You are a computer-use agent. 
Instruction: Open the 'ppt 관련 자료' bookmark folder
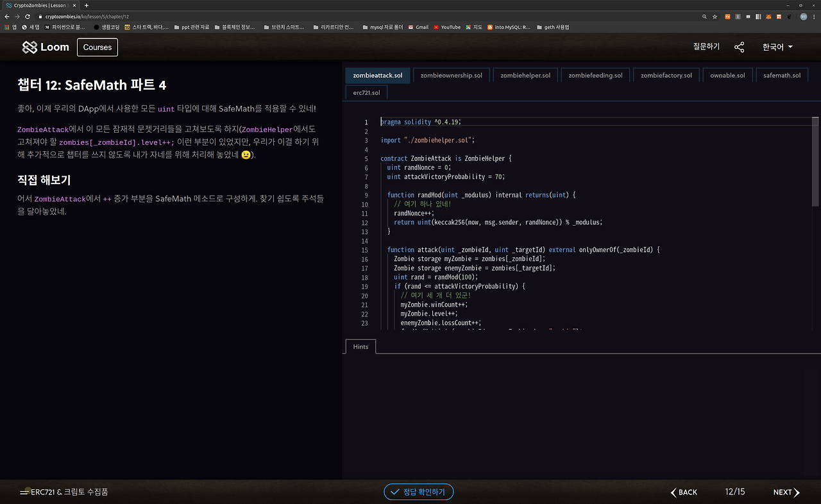coord(192,28)
